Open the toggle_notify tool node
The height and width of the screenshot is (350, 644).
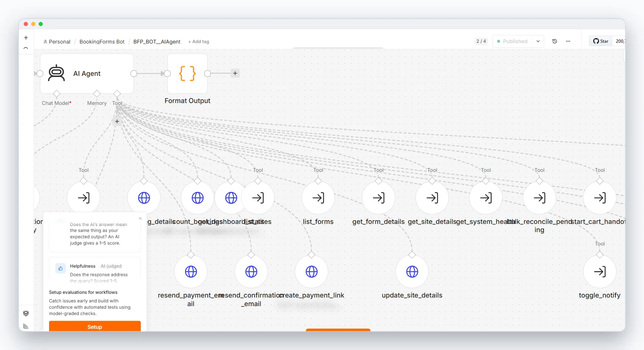tap(599, 272)
